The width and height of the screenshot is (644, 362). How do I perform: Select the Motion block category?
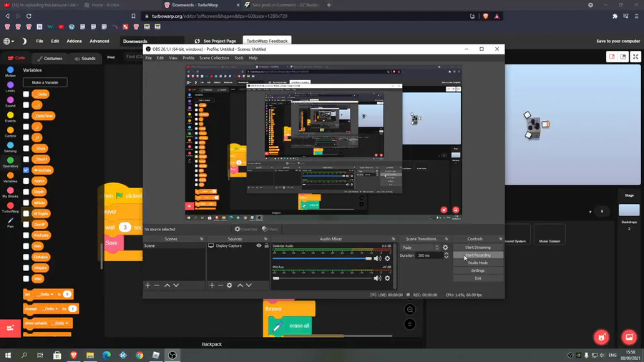point(10,72)
